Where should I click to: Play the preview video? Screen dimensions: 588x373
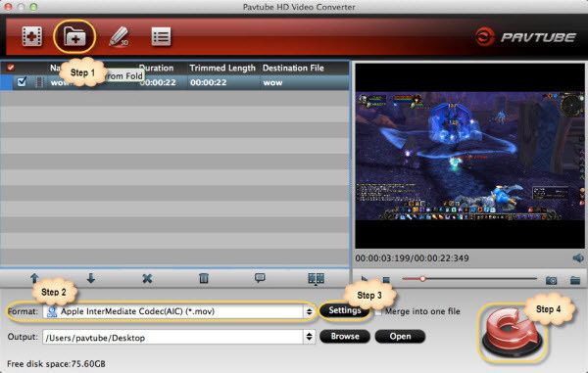tap(365, 279)
